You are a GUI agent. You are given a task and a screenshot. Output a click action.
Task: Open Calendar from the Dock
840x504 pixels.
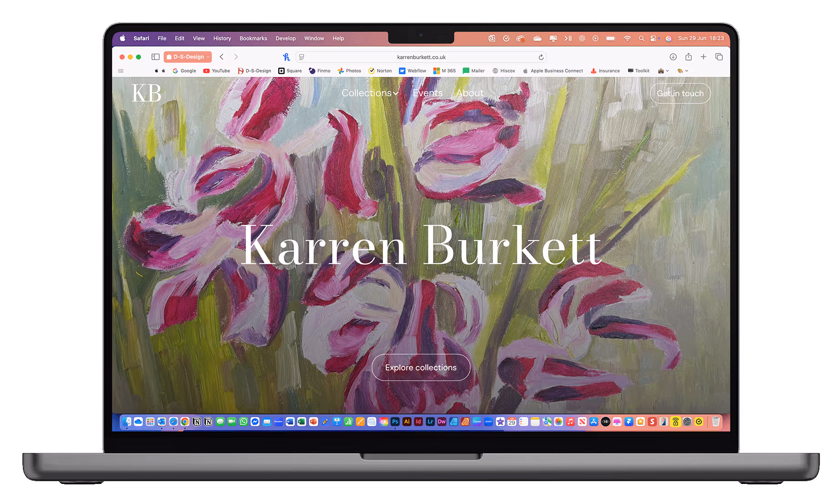click(512, 422)
